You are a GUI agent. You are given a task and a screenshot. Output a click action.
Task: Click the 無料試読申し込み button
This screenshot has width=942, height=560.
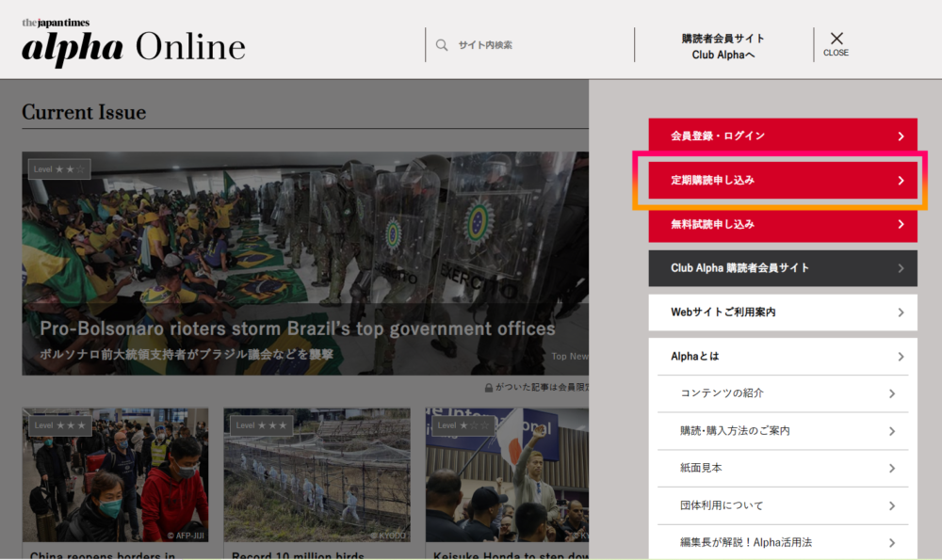click(x=782, y=225)
